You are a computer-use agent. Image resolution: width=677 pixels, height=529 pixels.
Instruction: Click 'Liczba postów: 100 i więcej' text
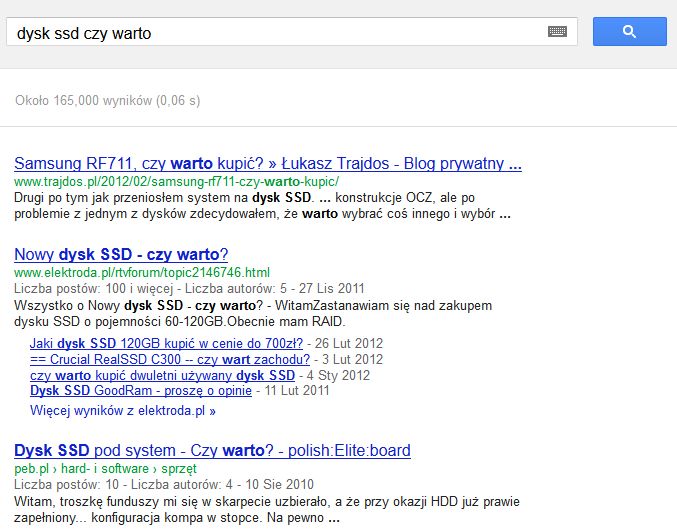93,288
